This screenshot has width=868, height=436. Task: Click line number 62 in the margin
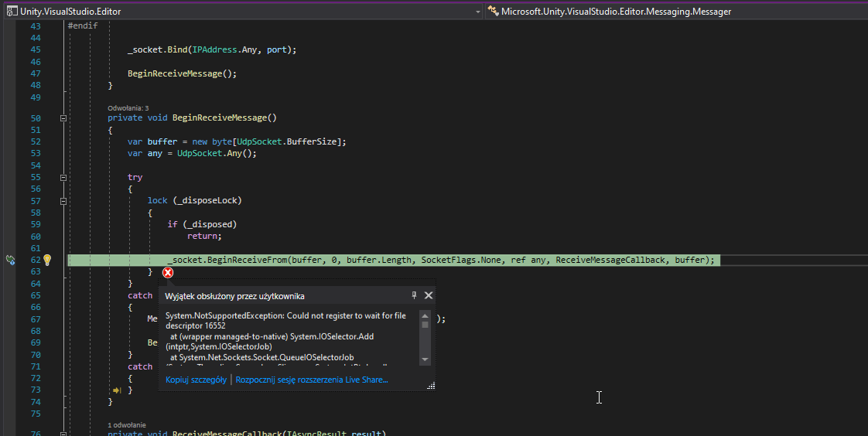click(36, 260)
